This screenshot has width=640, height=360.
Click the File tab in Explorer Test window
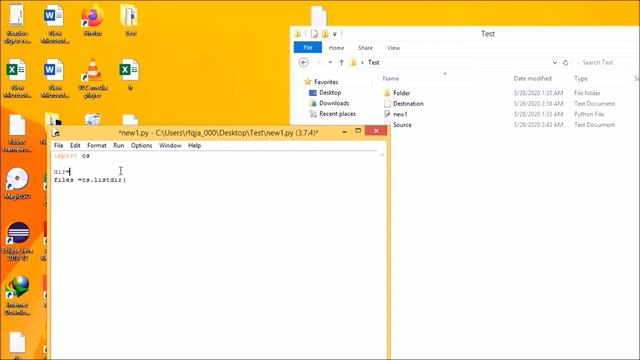308,48
